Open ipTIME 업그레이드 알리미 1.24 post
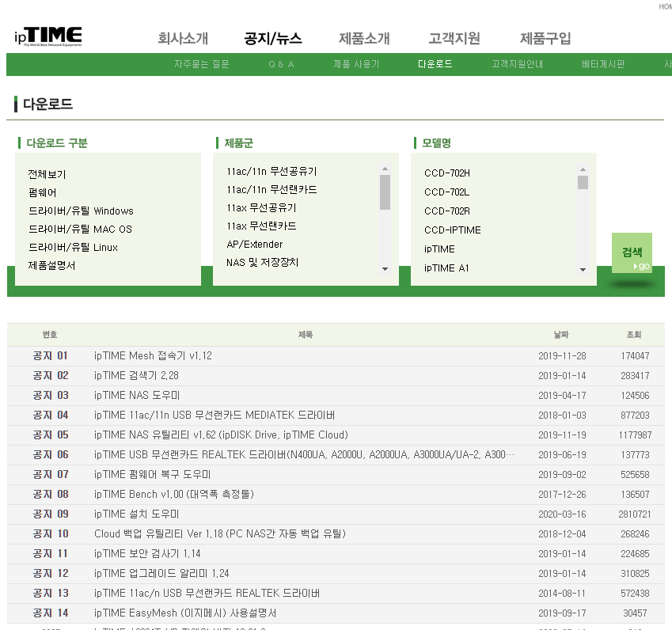 click(x=161, y=573)
